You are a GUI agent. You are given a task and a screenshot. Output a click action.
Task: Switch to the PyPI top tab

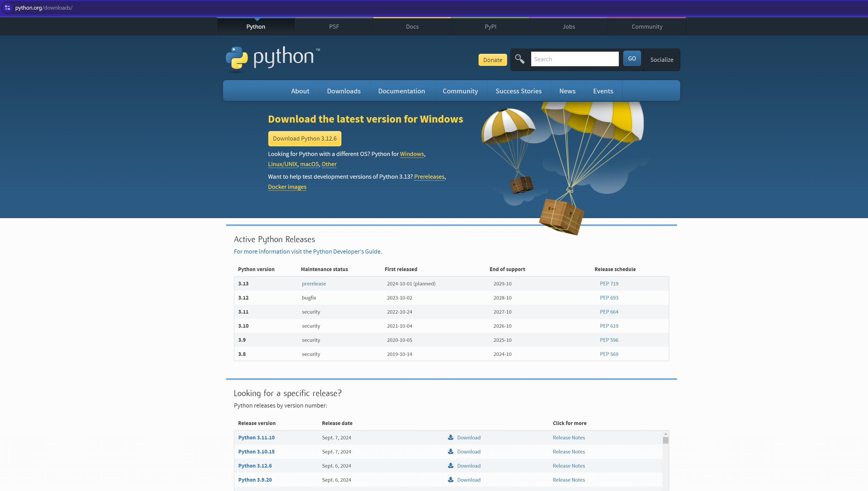point(490,27)
